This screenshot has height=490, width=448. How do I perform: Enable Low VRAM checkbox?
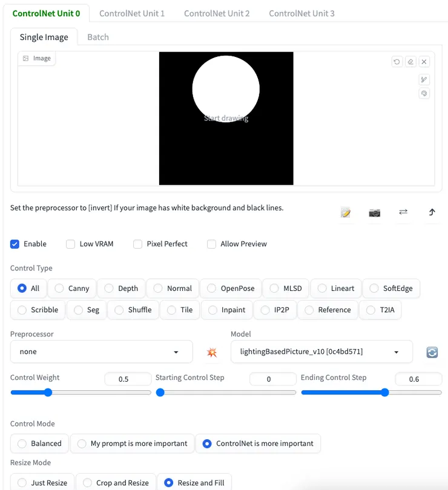tap(70, 244)
